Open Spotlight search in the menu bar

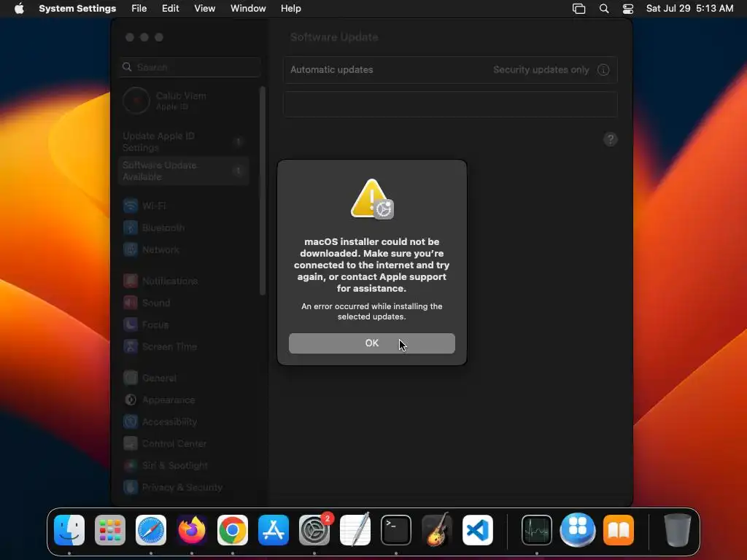click(603, 9)
